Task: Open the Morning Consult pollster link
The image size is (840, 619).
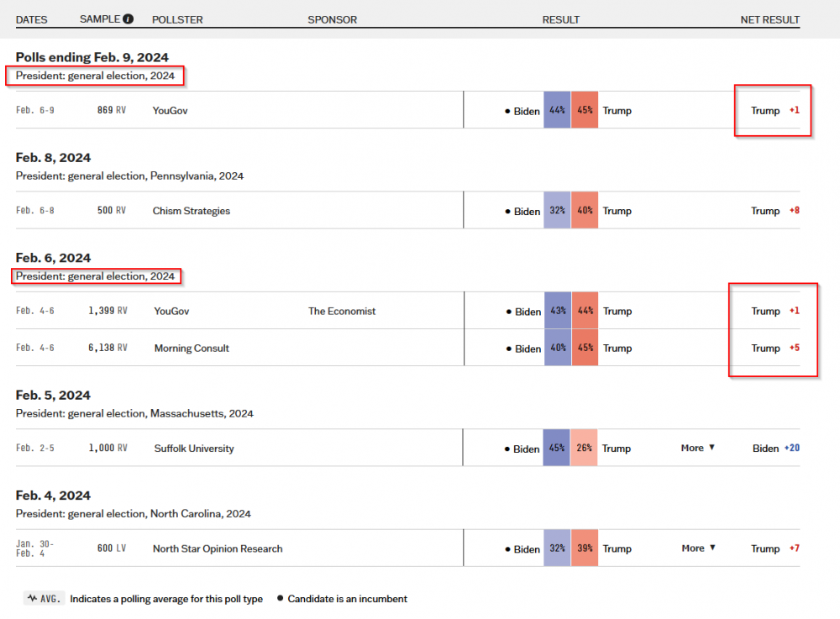Action: click(x=192, y=349)
